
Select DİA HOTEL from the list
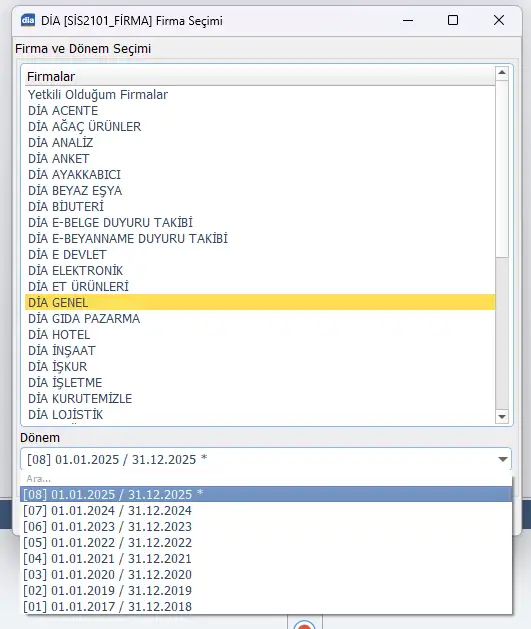[x=260, y=335]
